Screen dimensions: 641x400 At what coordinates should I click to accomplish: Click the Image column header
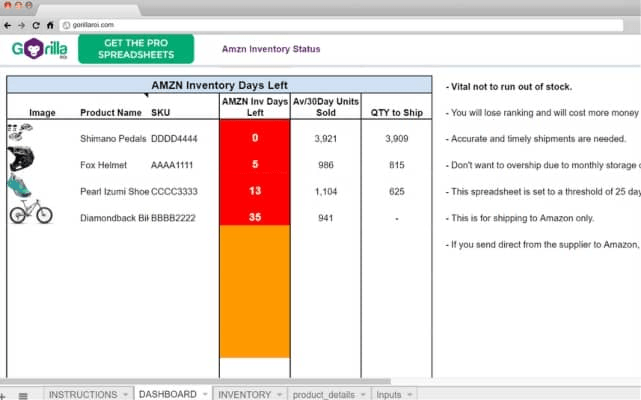point(42,112)
